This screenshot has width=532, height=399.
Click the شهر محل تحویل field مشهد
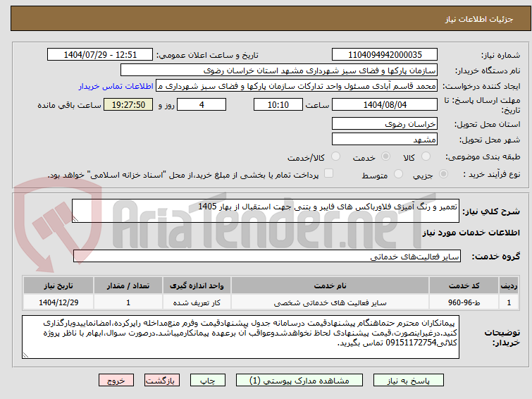coord(385,139)
